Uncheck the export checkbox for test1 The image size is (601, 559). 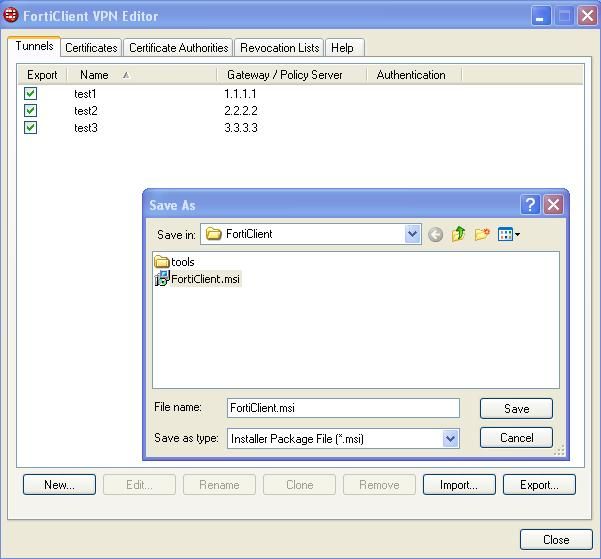[30, 93]
